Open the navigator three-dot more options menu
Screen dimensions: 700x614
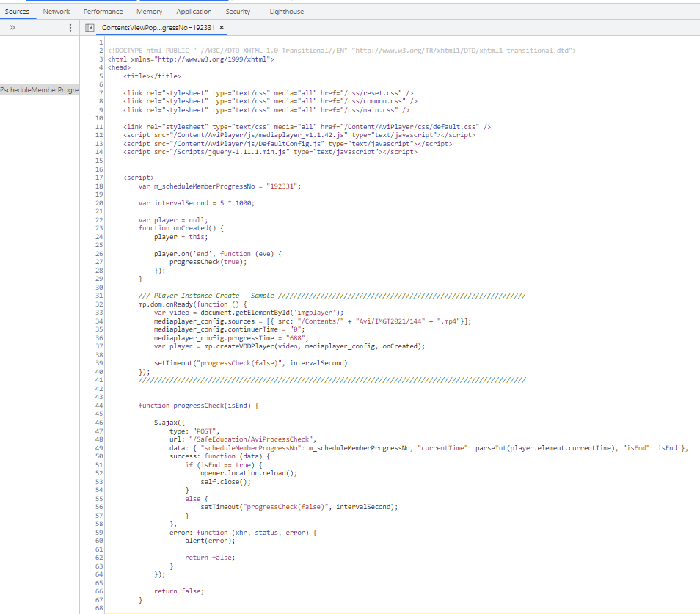pyautogui.click(x=70, y=28)
